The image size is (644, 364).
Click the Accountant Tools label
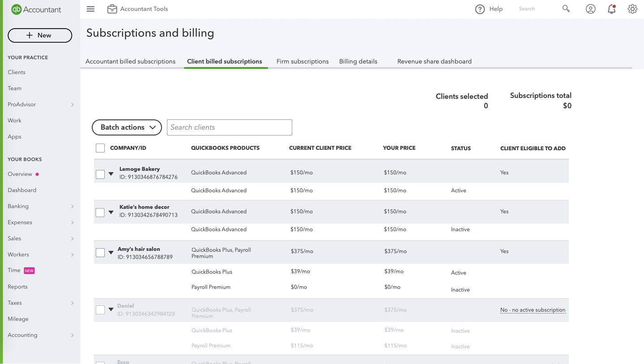pyautogui.click(x=144, y=9)
